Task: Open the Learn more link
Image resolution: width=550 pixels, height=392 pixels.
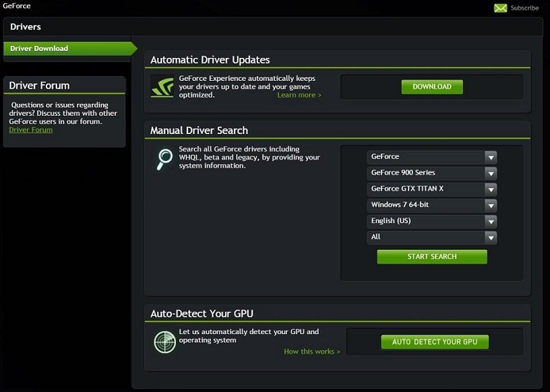Action: click(x=299, y=95)
